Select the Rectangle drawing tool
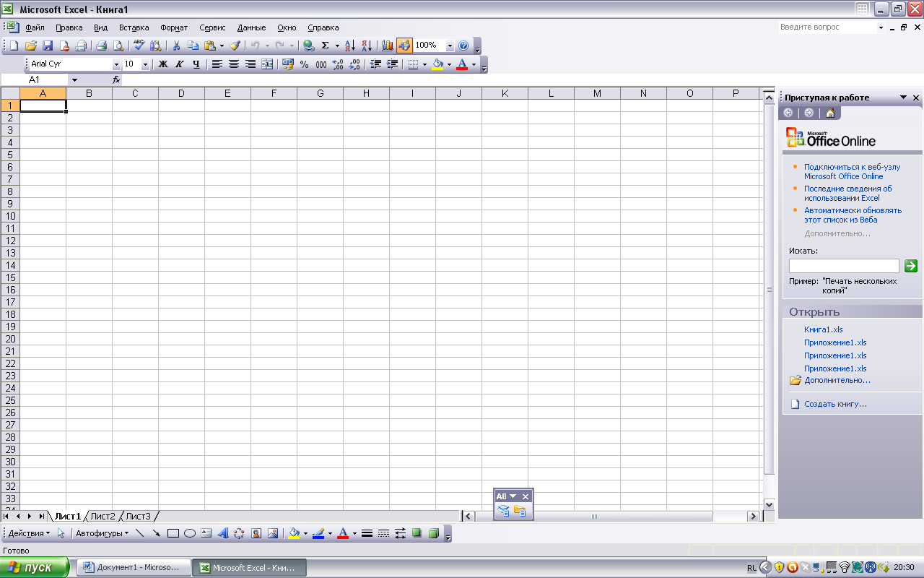Screen dimensions: 924x578 (x=173, y=533)
